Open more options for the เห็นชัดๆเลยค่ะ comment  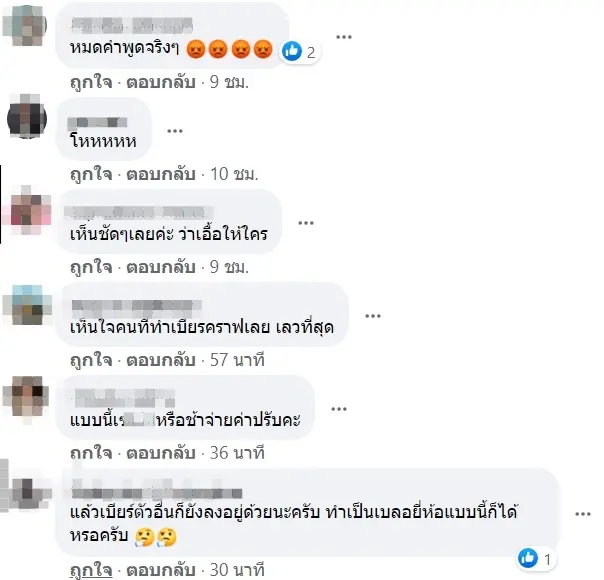point(305,223)
